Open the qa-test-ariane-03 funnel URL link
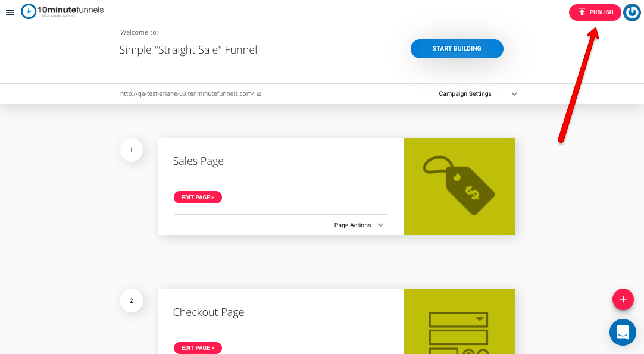The image size is (644, 354). [x=187, y=93]
